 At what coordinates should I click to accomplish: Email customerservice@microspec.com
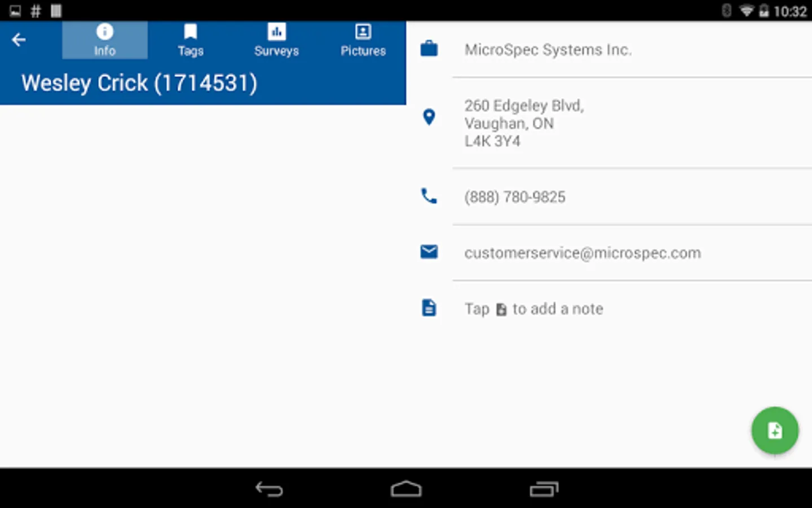(x=583, y=253)
